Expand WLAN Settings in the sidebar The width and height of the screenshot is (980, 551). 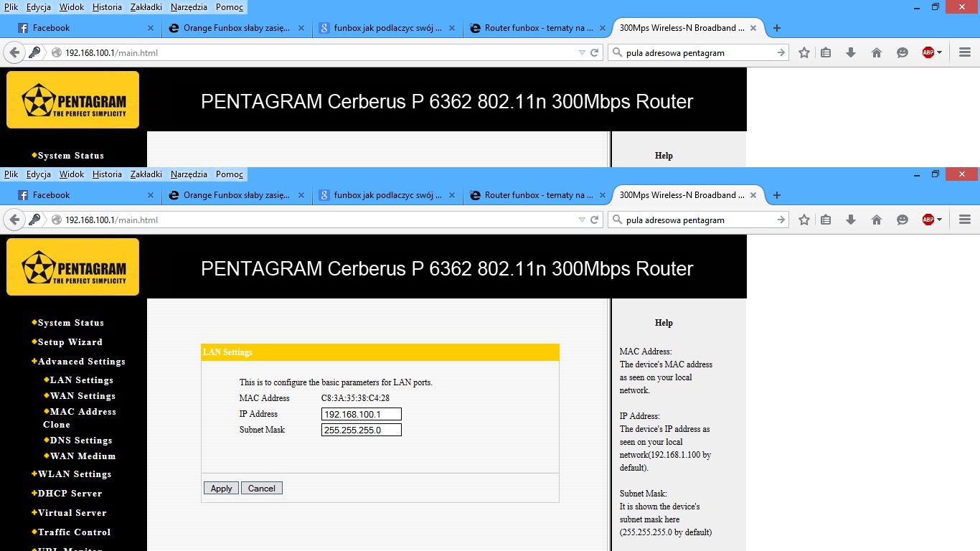coord(71,474)
